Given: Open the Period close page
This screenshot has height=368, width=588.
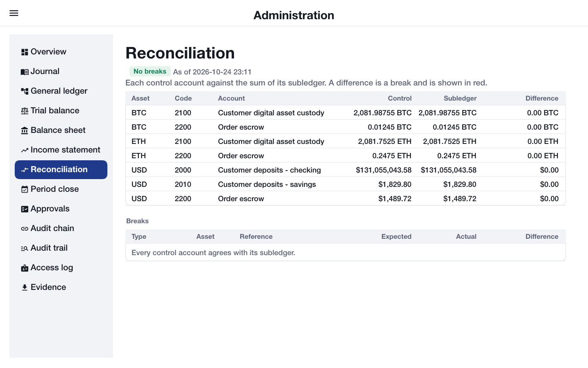Looking at the screenshot, I should pyautogui.click(x=61, y=189).
